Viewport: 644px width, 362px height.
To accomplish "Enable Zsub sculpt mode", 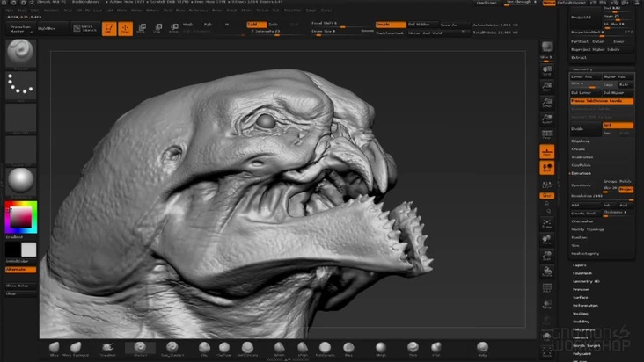I will (x=274, y=25).
